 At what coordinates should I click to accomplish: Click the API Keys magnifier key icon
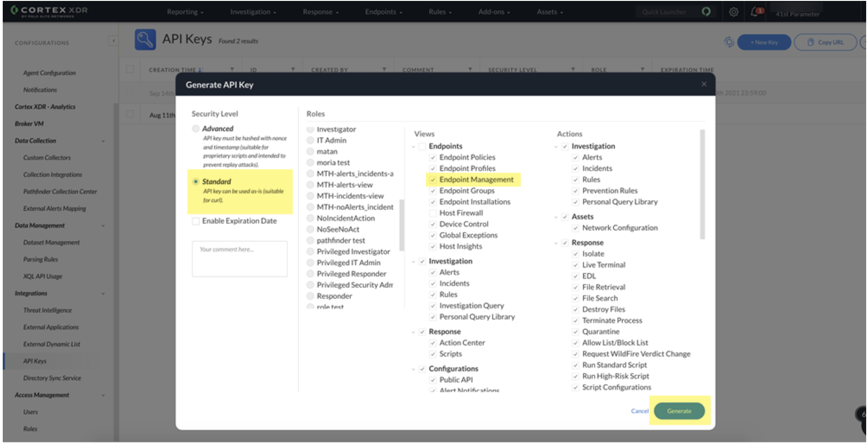pyautogui.click(x=145, y=40)
